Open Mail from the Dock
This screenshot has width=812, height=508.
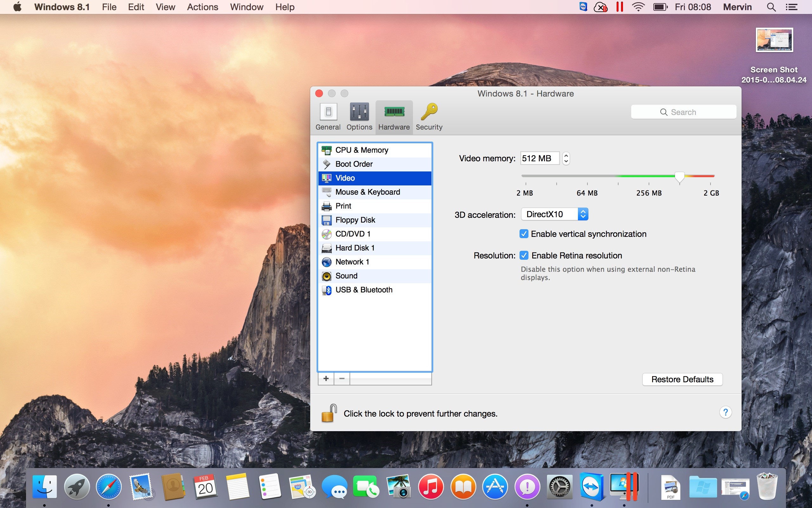pos(141,486)
